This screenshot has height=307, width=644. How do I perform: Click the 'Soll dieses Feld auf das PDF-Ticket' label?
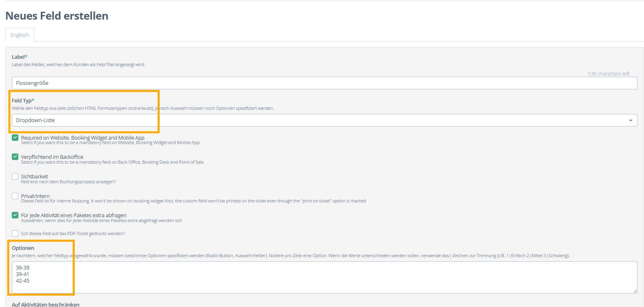(73, 234)
